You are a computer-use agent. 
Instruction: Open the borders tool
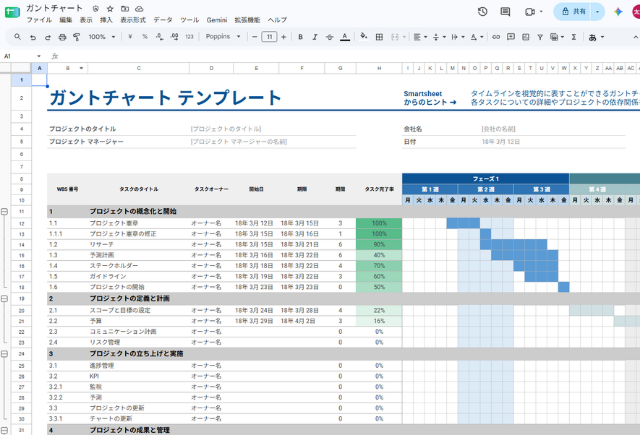point(379,37)
